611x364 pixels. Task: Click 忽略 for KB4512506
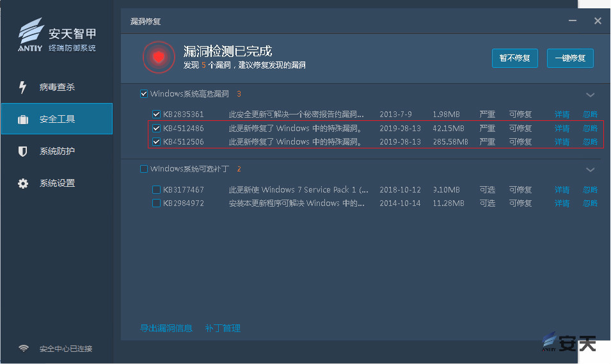[590, 142]
